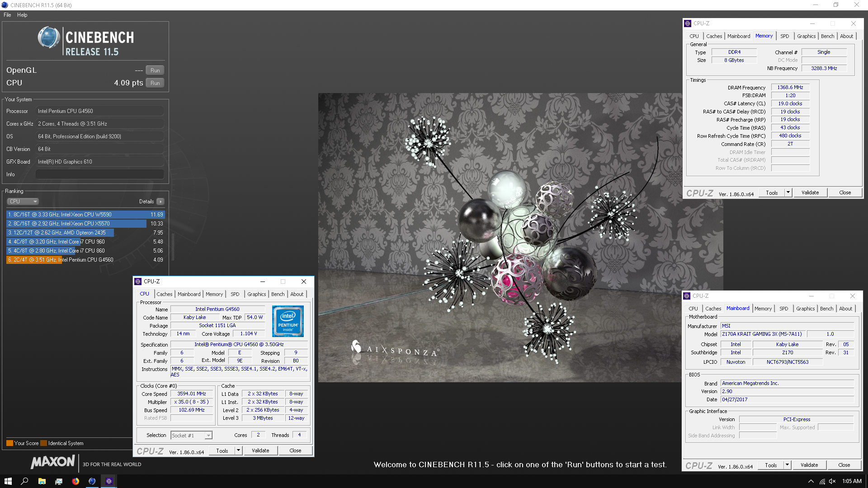Click Intel Pentium logo in CPU-Z

(288, 321)
